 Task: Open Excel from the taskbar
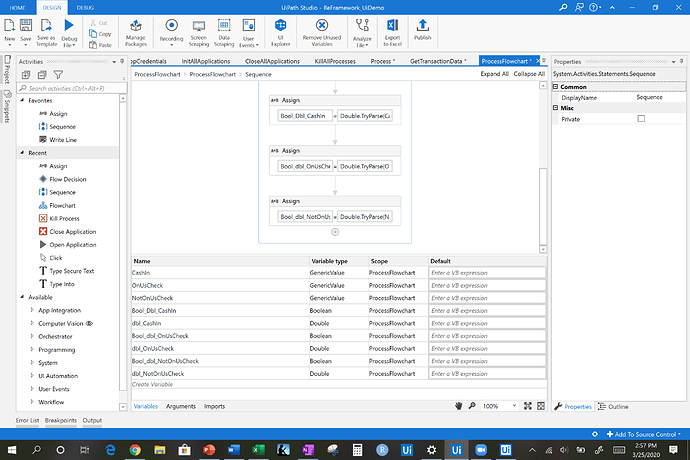[258, 449]
